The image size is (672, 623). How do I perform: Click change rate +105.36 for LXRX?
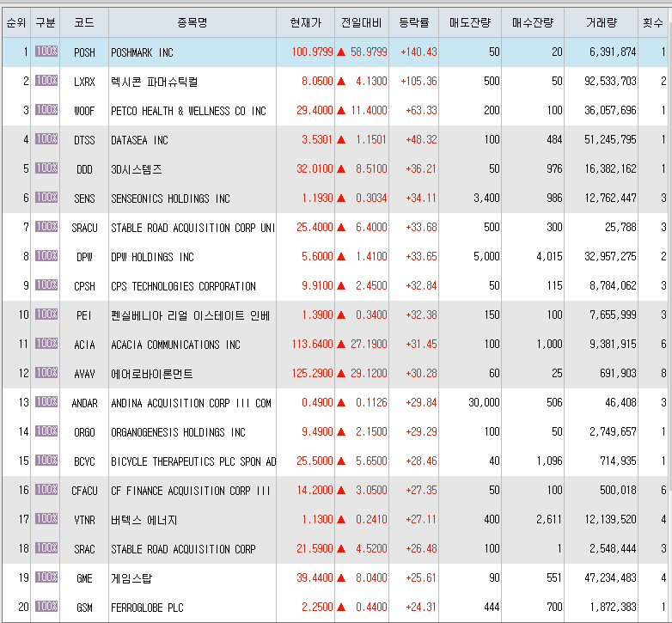point(418,81)
